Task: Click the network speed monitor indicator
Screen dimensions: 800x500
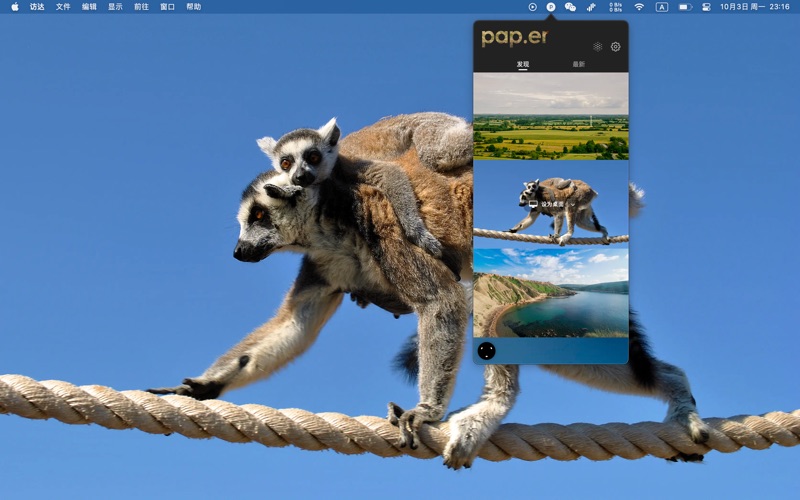Action: [x=616, y=7]
